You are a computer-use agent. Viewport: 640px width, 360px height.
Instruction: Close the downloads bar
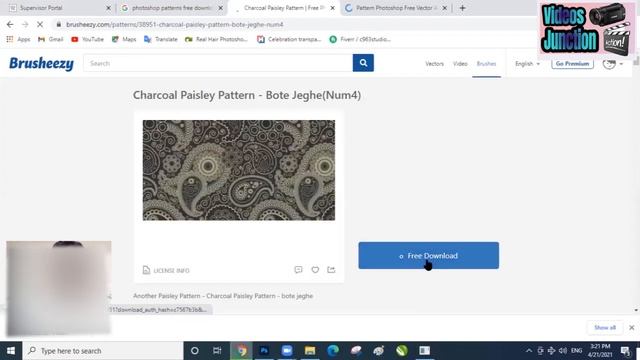pyautogui.click(x=631, y=327)
